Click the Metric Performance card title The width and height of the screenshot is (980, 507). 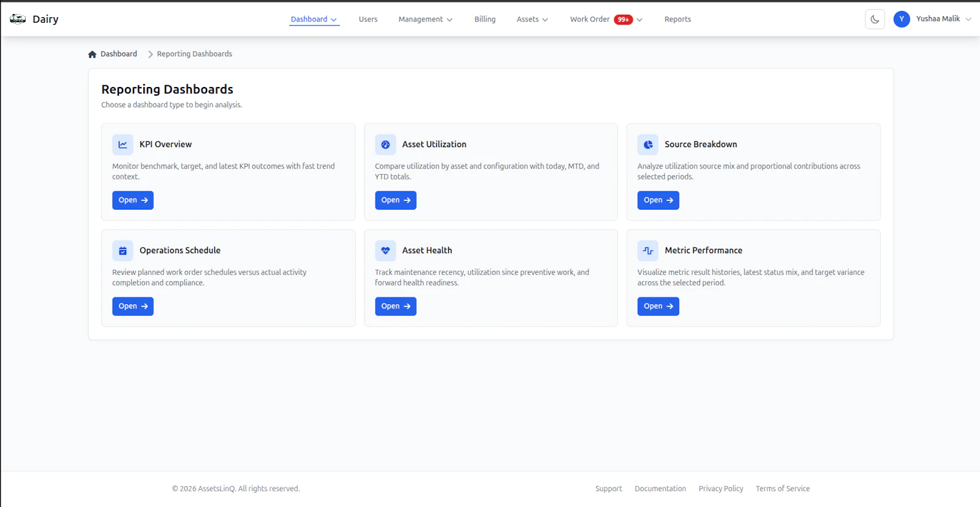click(x=703, y=251)
